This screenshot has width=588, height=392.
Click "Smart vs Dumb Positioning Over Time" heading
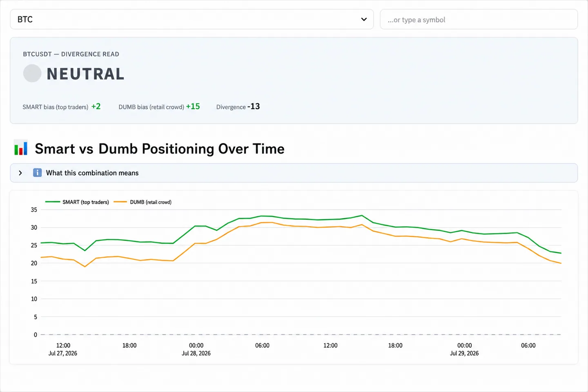click(160, 149)
